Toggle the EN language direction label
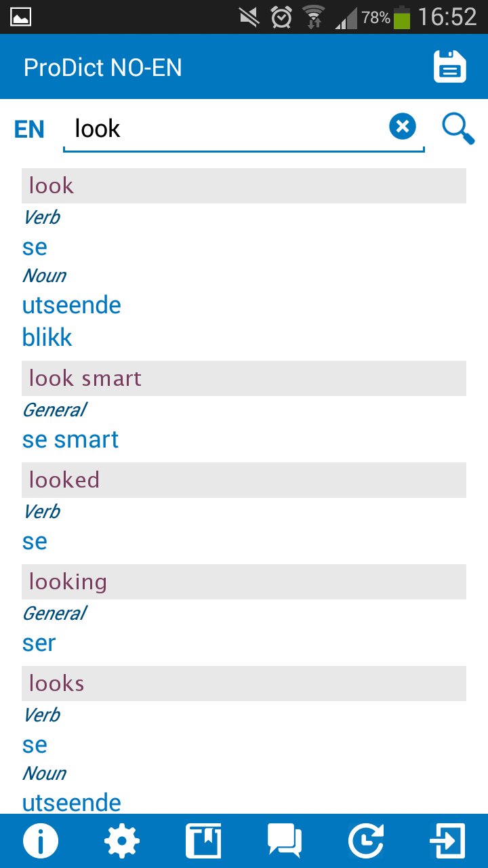 (29, 130)
